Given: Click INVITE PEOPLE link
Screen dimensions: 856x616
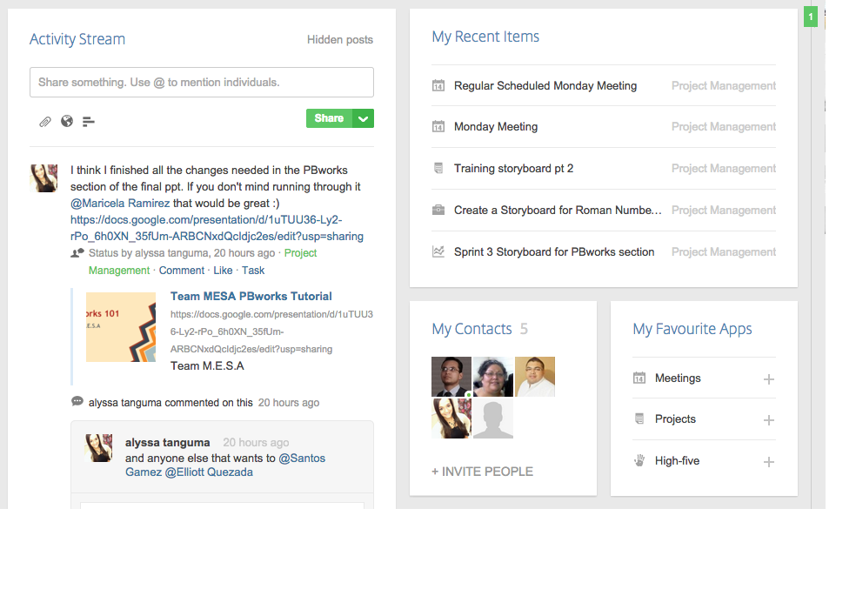Looking at the screenshot, I should (482, 472).
